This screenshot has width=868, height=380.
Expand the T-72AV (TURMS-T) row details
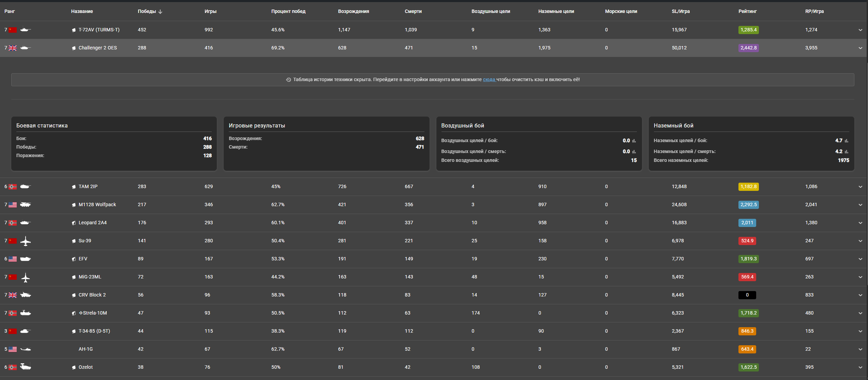coord(860,30)
